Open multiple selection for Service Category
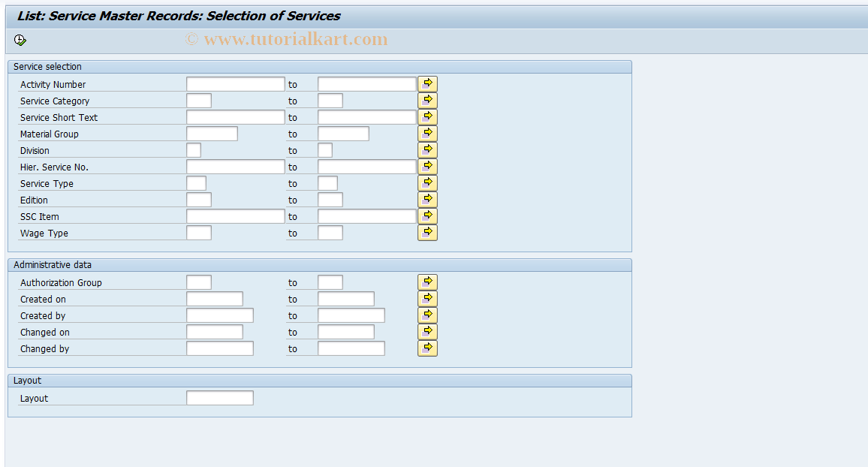868x467 pixels. point(427,100)
